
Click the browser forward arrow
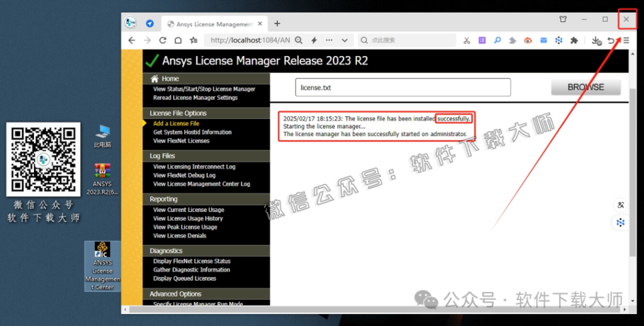pyautogui.click(x=147, y=40)
